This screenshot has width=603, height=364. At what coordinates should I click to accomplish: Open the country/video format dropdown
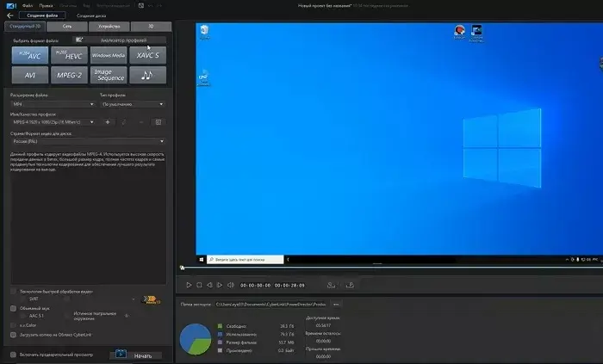[88, 141]
